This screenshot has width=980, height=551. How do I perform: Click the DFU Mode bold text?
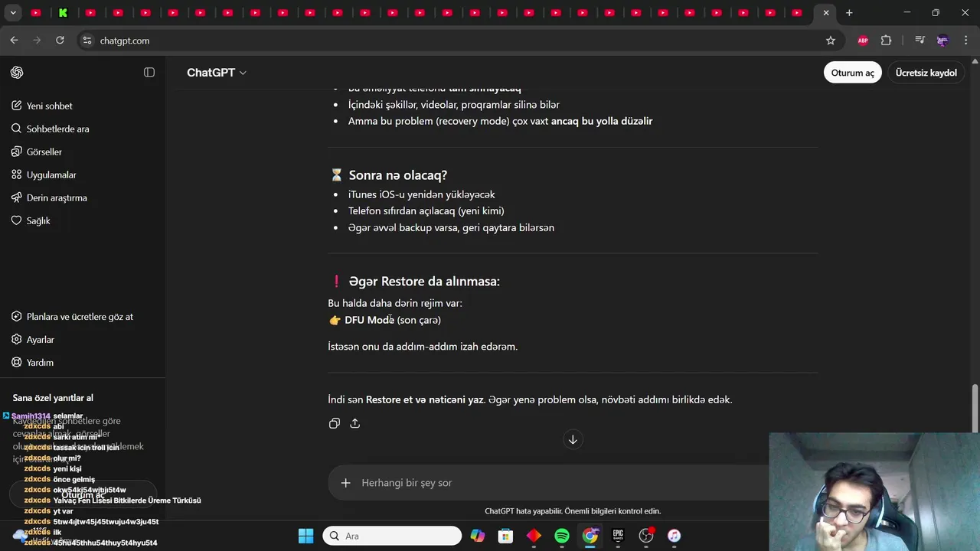point(370,320)
